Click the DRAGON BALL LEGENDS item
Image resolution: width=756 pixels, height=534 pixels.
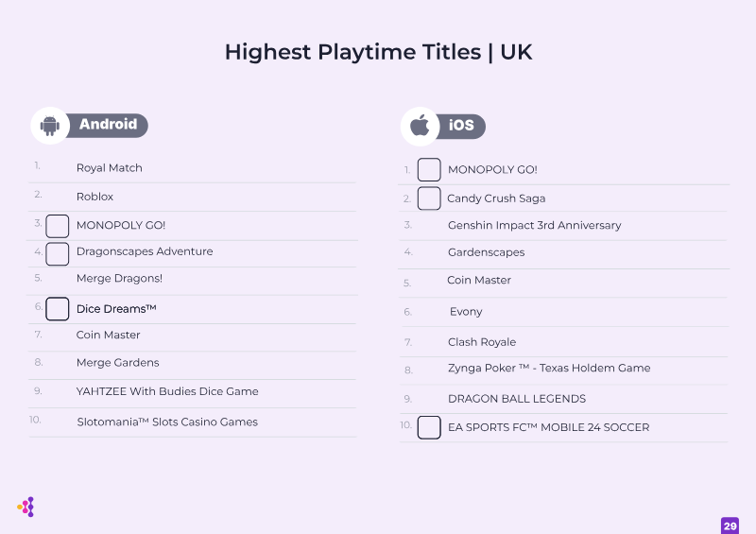click(517, 399)
